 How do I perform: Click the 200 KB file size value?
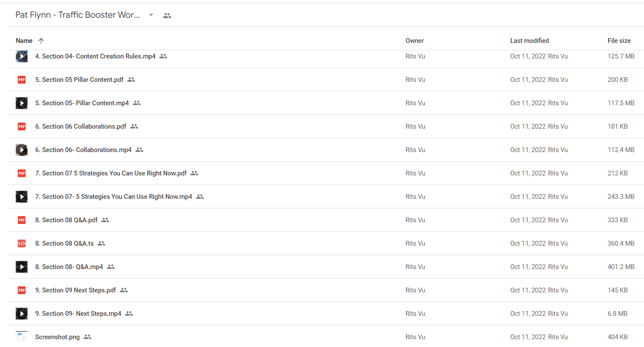pyautogui.click(x=618, y=80)
